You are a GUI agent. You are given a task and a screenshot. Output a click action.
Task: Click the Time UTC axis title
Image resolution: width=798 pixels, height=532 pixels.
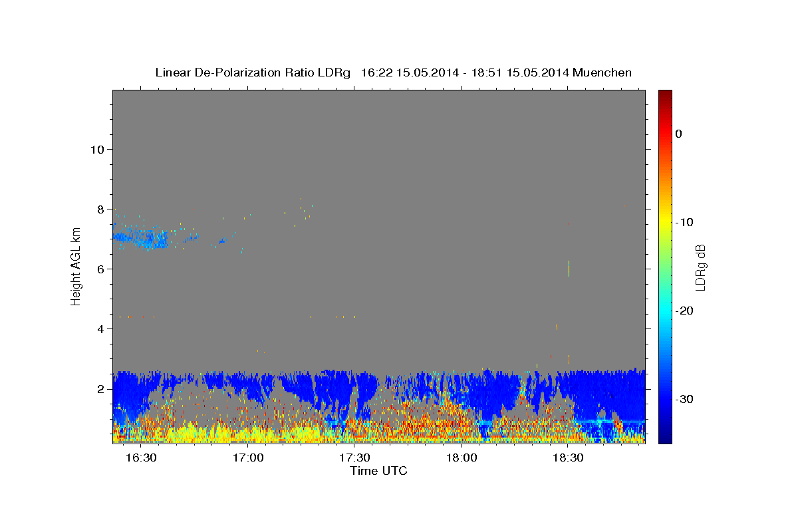point(378,471)
